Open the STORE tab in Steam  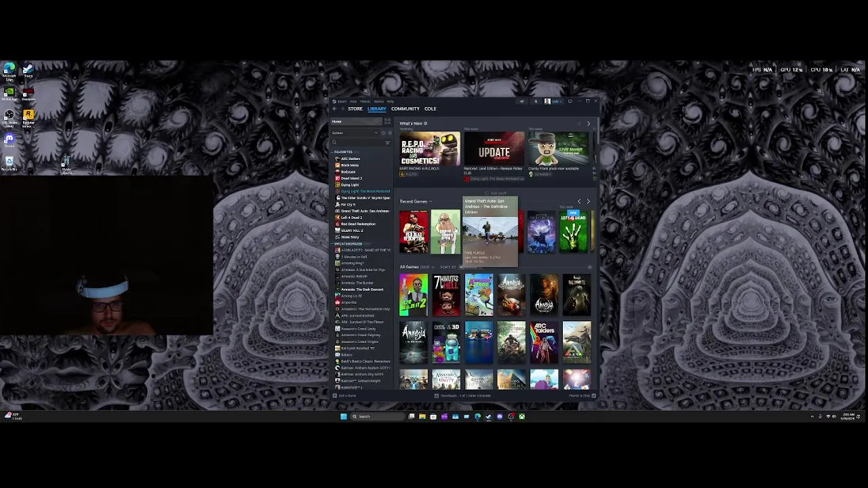click(355, 108)
